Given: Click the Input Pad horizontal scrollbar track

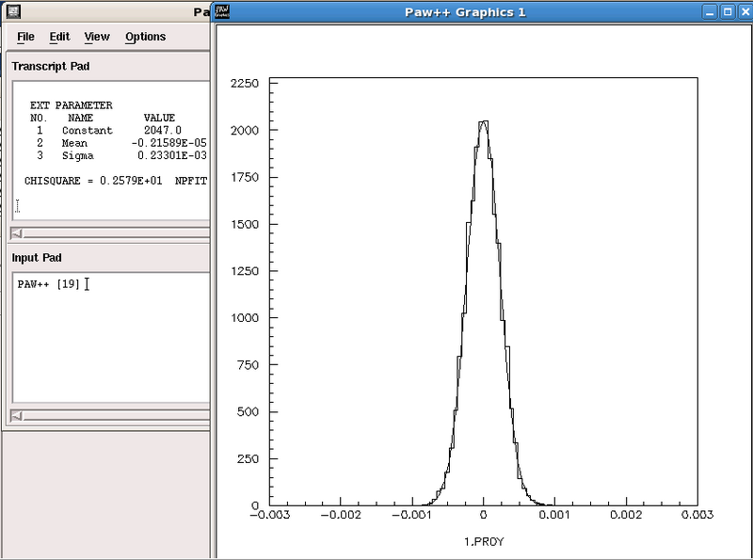Looking at the screenshot, I should [x=113, y=415].
